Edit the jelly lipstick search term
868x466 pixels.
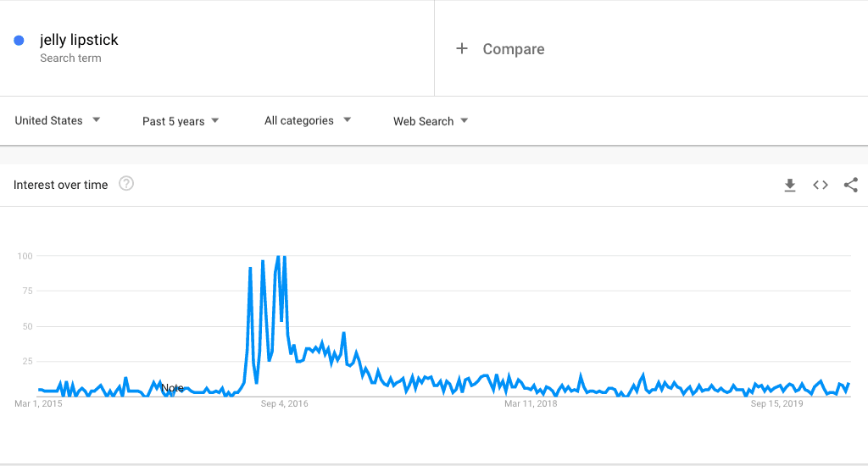79,40
